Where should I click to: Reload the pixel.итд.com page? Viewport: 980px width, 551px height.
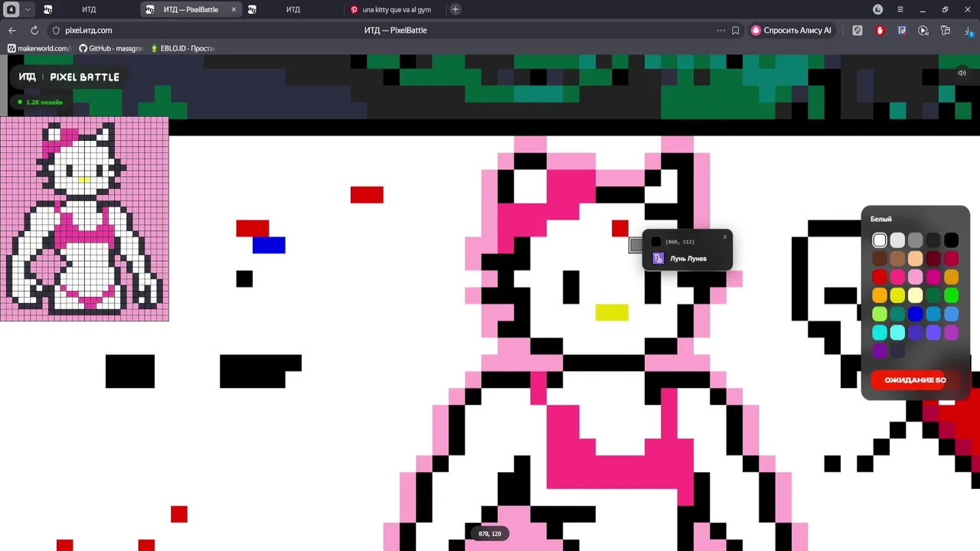tap(34, 31)
